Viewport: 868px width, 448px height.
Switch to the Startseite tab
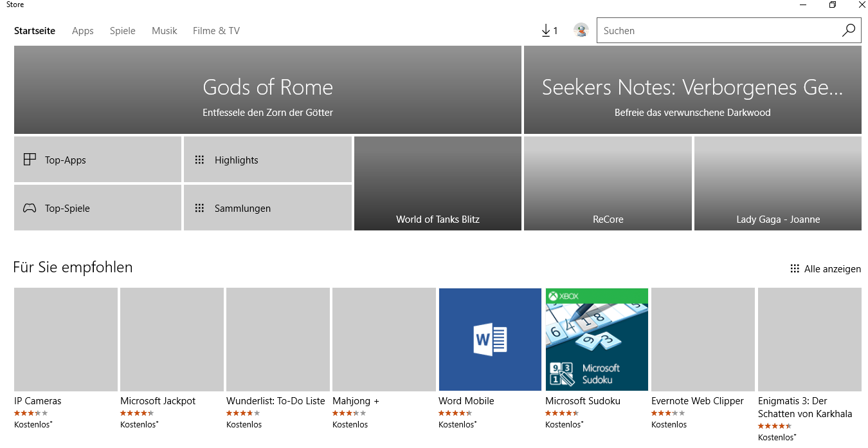click(35, 30)
